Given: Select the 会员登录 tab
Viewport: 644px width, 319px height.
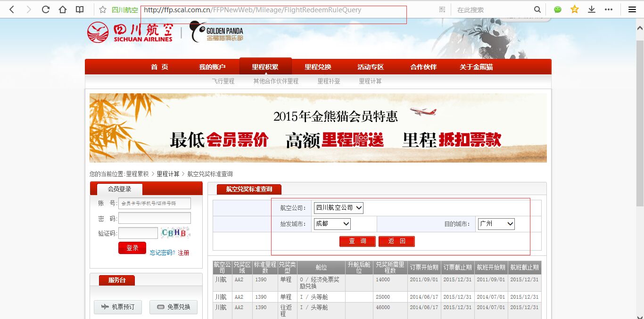Looking at the screenshot, I should click(119, 189).
